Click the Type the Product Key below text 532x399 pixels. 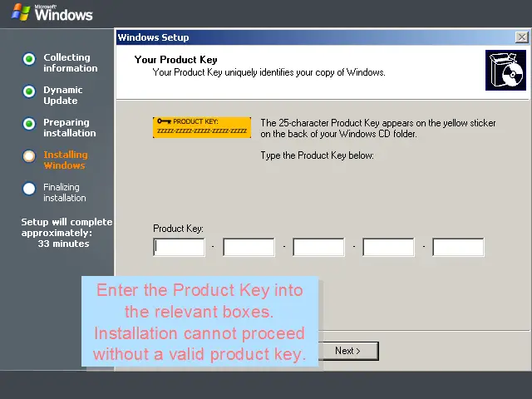(317, 155)
